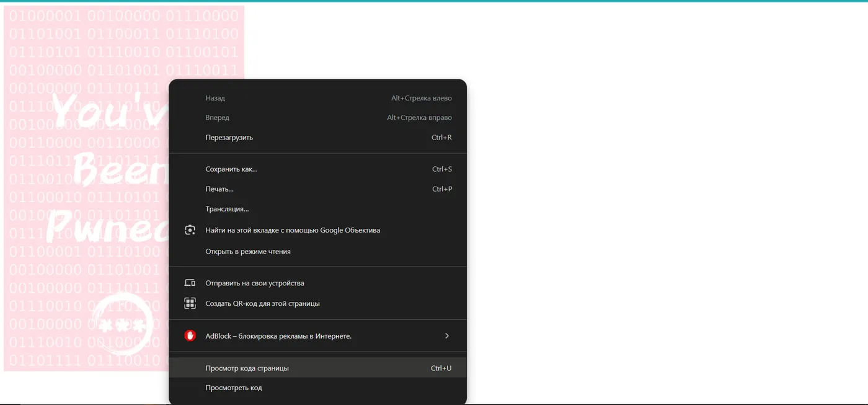Select "Просмотр кода страницы" menu item
The height and width of the screenshot is (405, 868).
pos(317,368)
